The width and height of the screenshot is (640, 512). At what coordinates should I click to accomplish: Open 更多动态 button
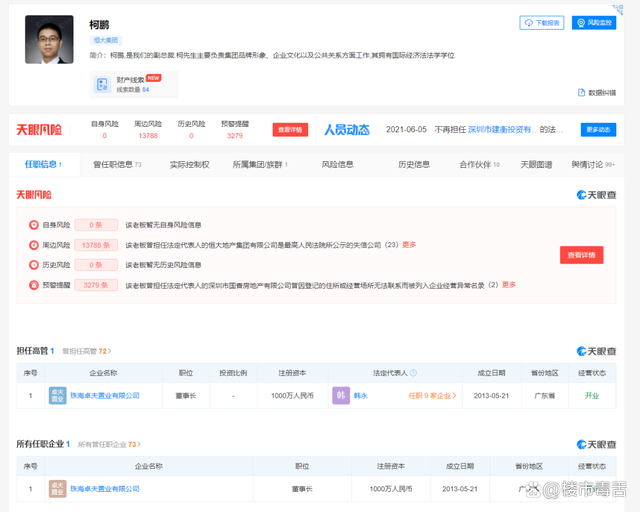[598, 130]
